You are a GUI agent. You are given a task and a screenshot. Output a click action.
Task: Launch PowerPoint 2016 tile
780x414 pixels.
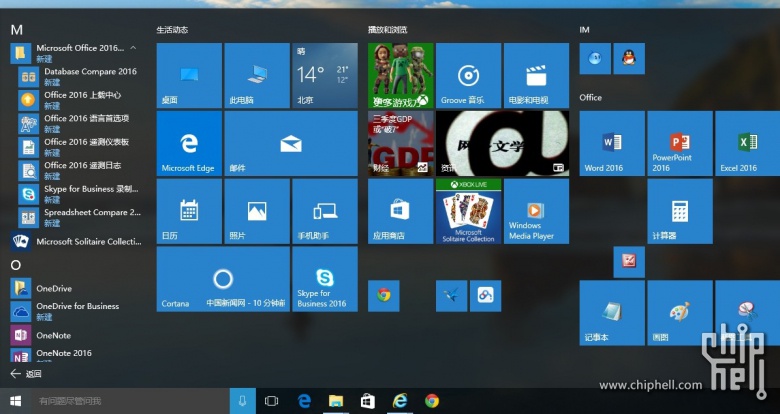pyautogui.click(x=680, y=143)
